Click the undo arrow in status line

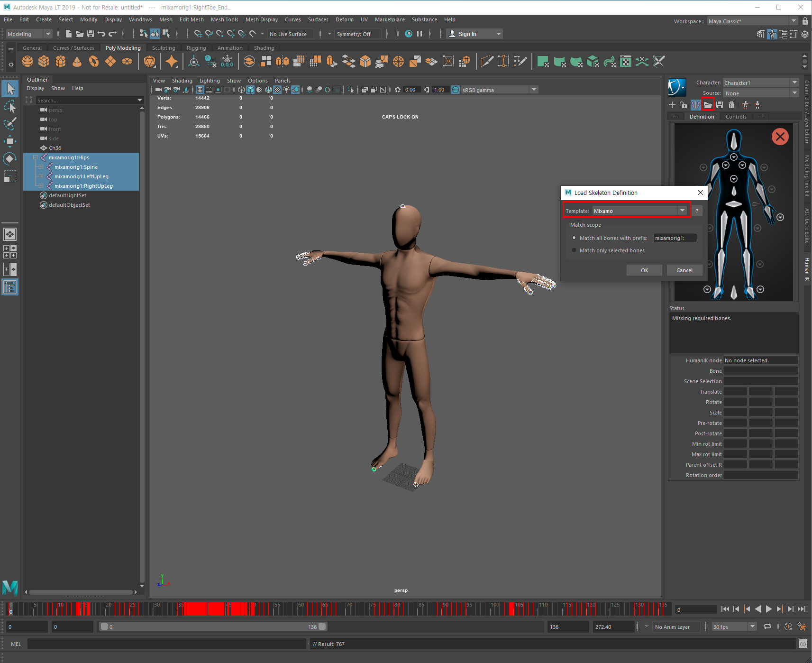pos(101,34)
